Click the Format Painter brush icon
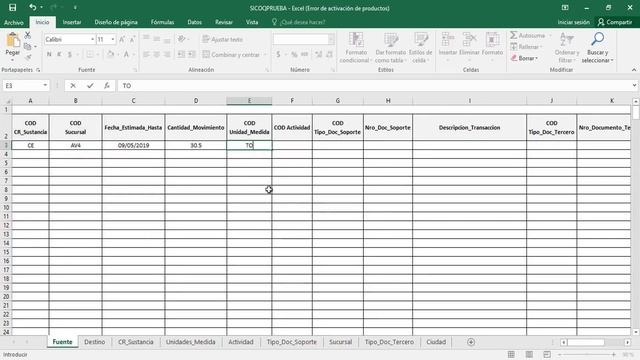Screen dimensions: 640x360 click(x=28, y=58)
